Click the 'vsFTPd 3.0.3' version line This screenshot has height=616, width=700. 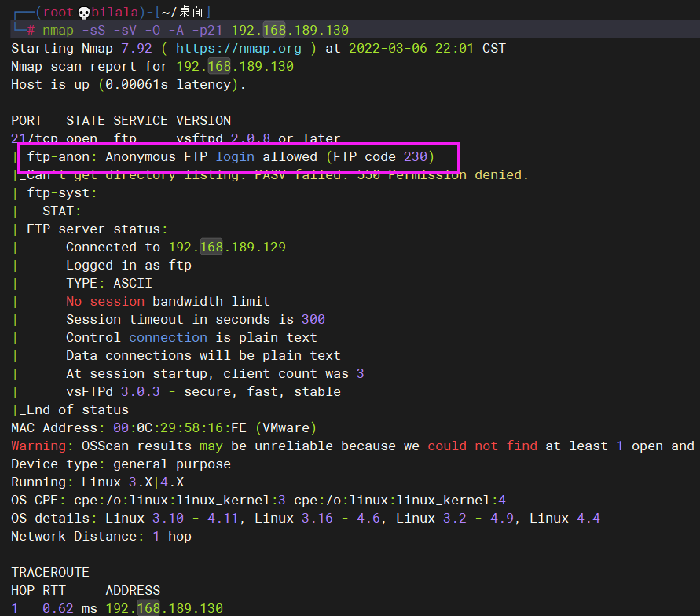click(203, 392)
